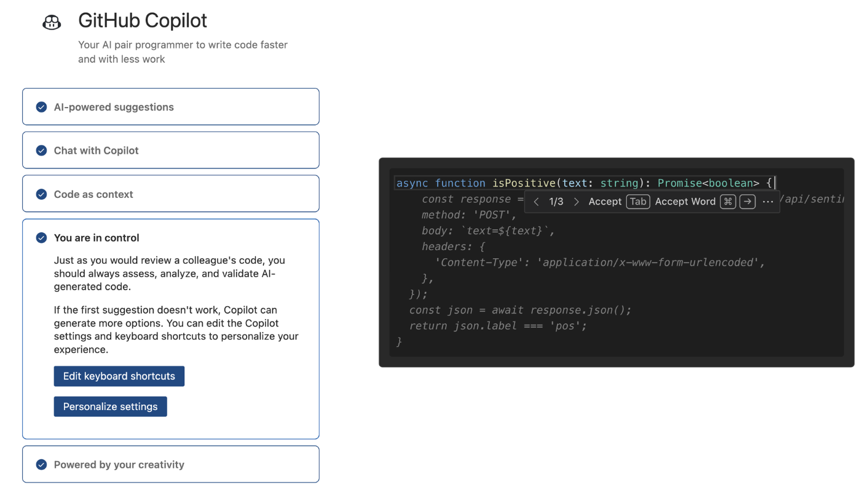Click the Personalize settings button

pyautogui.click(x=110, y=406)
